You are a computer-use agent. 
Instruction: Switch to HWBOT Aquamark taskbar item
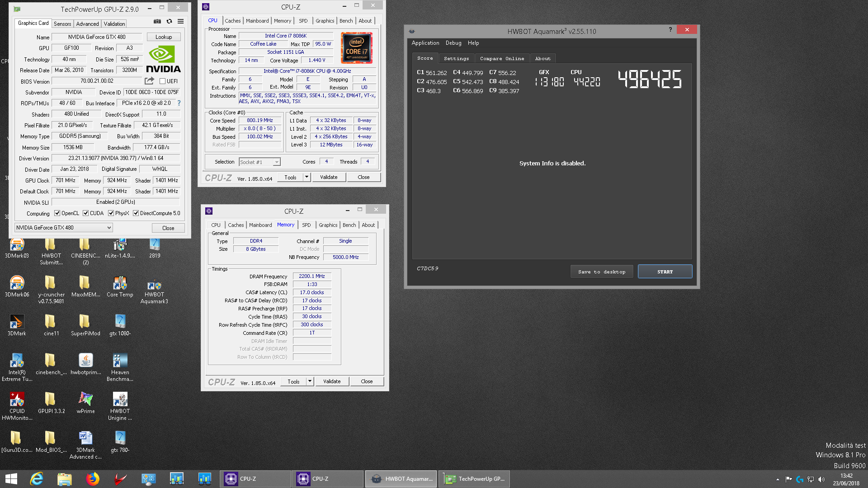tap(401, 479)
